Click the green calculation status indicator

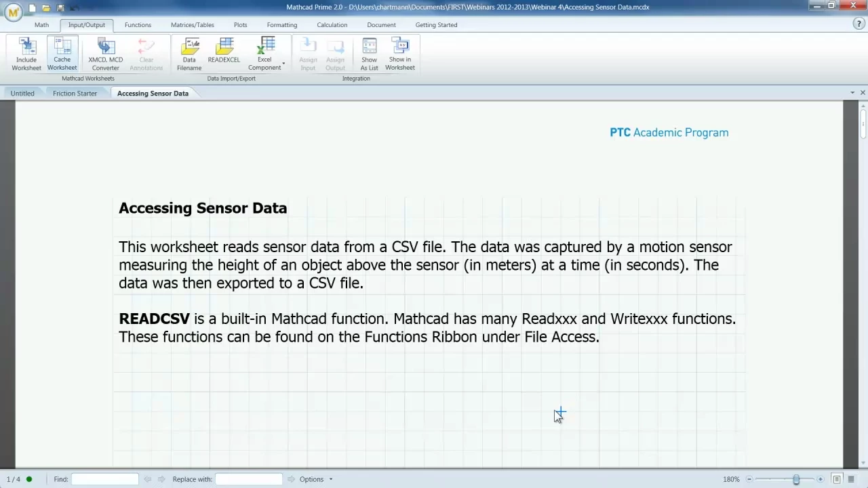click(29, 479)
